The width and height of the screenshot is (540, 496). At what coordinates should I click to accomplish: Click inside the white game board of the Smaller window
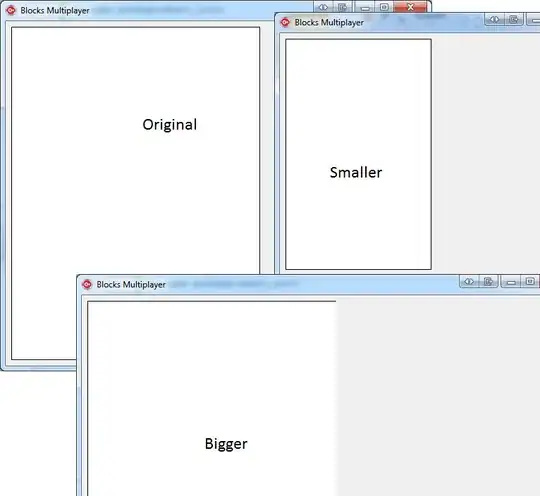tap(358, 154)
